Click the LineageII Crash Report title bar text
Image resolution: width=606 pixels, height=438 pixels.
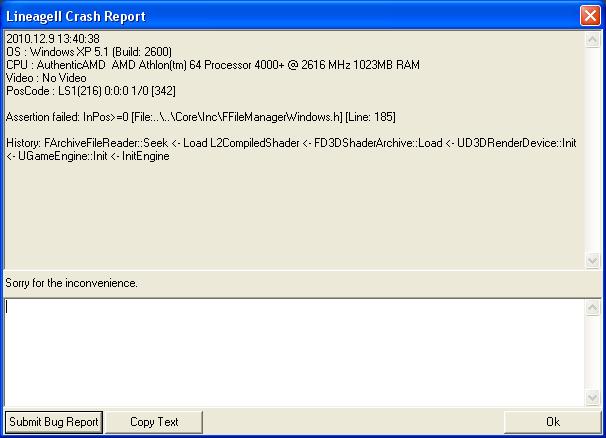76,17
